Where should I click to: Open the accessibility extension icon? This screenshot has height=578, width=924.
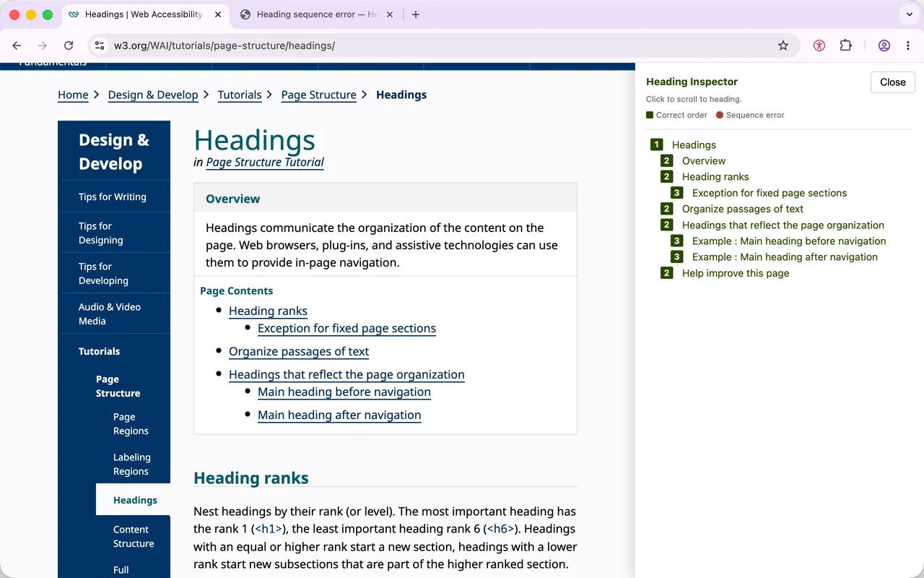click(x=819, y=46)
